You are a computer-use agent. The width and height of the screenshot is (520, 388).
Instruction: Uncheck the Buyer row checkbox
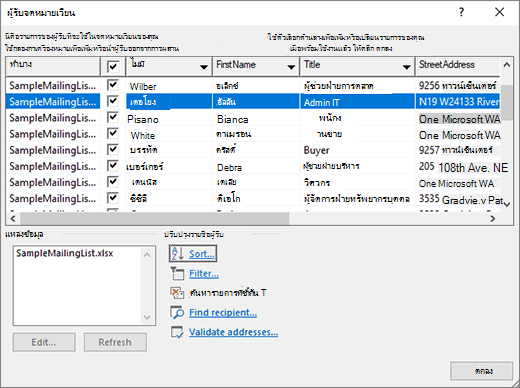click(x=113, y=150)
